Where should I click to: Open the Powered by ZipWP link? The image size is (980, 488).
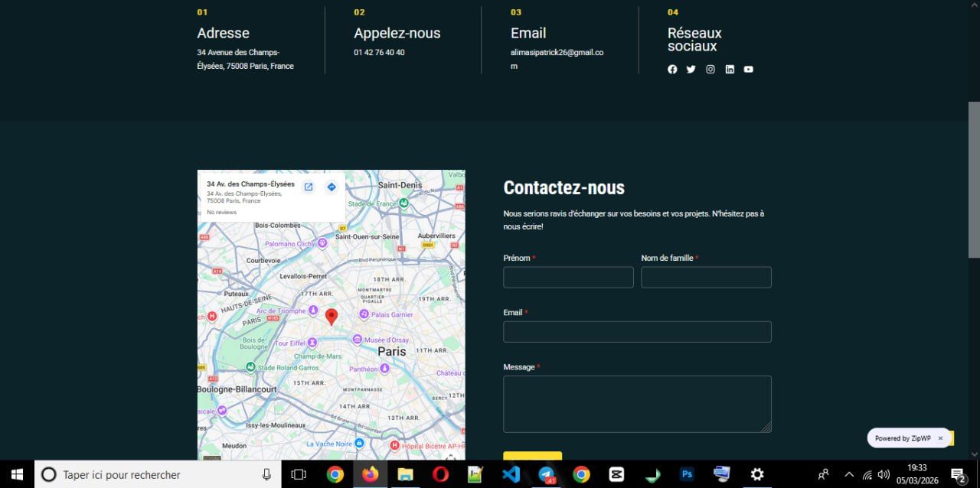click(903, 438)
